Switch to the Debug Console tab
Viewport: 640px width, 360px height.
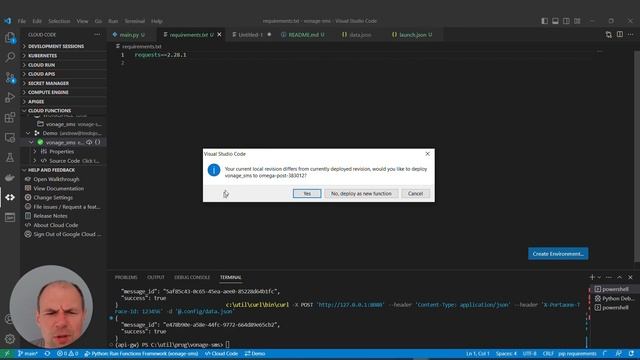click(x=192, y=277)
